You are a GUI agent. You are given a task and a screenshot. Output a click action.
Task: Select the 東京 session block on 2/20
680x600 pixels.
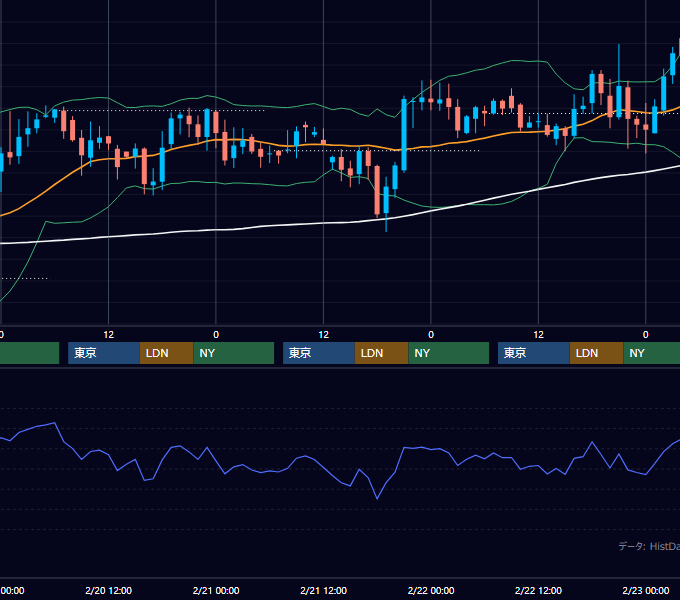pos(104,353)
